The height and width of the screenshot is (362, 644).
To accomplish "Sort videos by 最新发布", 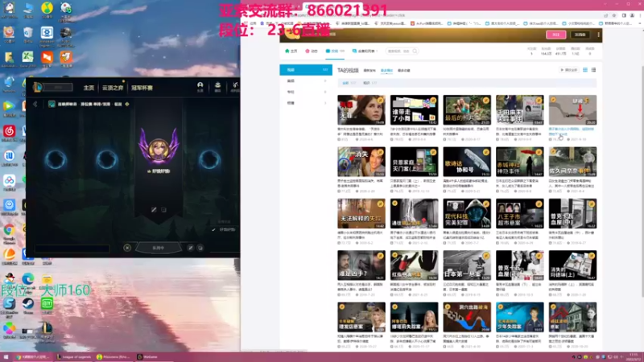I will (369, 71).
